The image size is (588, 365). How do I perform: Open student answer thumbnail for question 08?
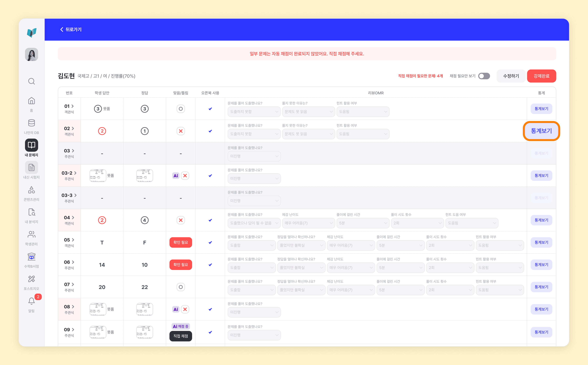point(98,309)
